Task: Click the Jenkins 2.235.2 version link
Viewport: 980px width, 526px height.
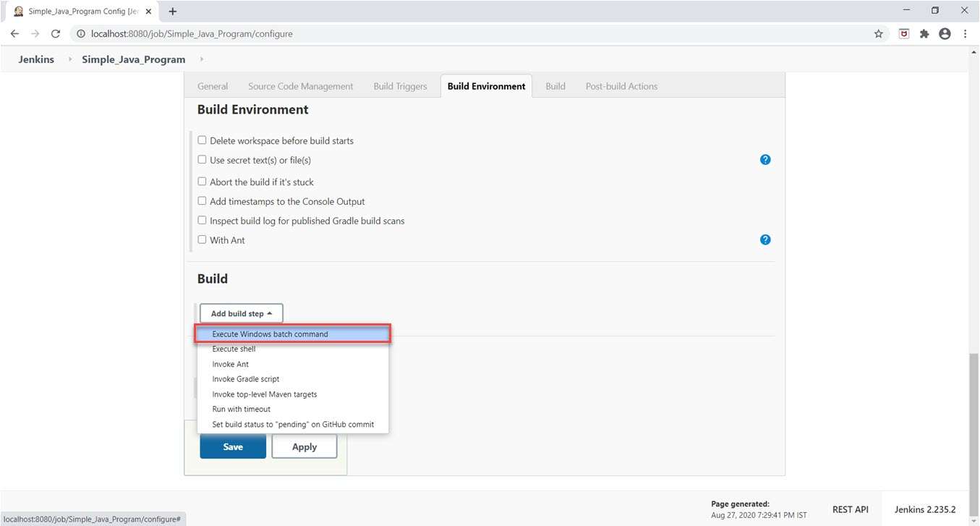Action: pos(925,509)
